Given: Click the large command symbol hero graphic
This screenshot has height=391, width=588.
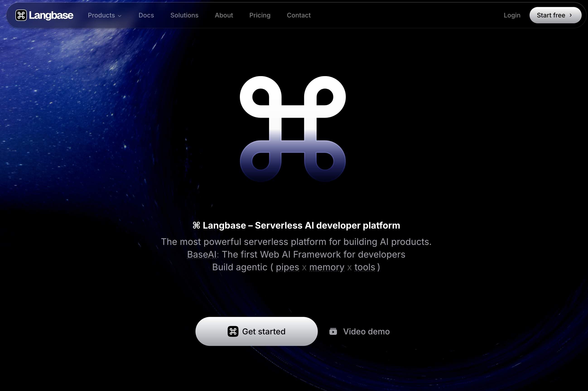Looking at the screenshot, I should pyautogui.click(x=293, y=129).
